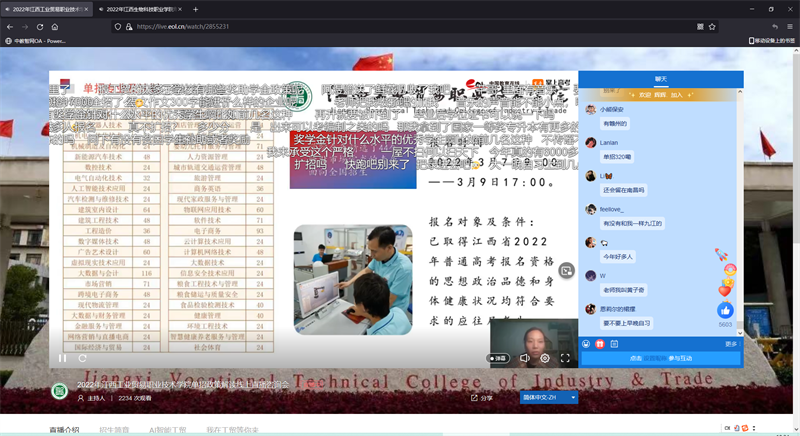Click the 参与互动 chat input bar
Screen dimensions: 800x436
coord(661,358)
